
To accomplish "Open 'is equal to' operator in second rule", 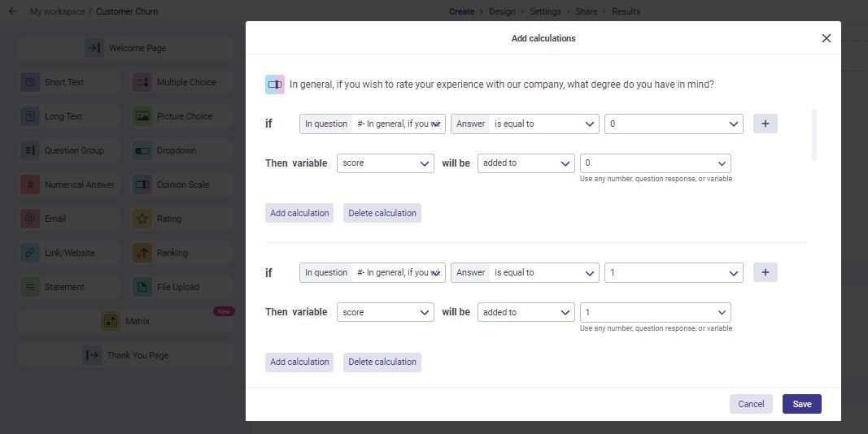I will (x=525, y=272).
